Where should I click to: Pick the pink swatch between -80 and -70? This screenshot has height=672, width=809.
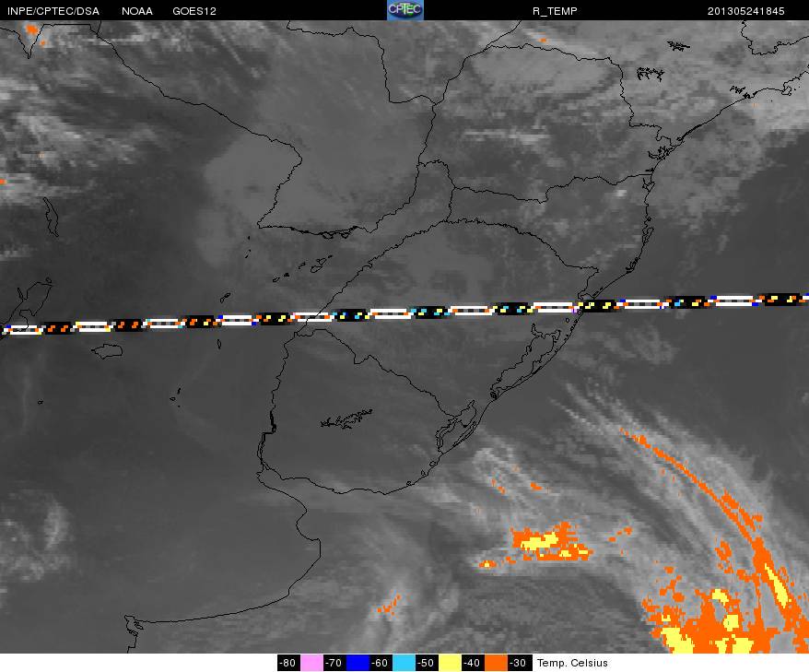coord(311,663)
